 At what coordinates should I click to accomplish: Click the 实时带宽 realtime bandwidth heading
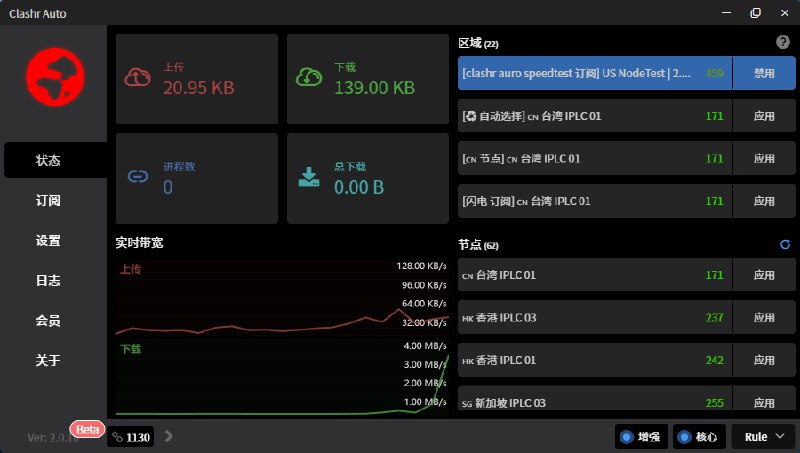(x=139, y=243)
